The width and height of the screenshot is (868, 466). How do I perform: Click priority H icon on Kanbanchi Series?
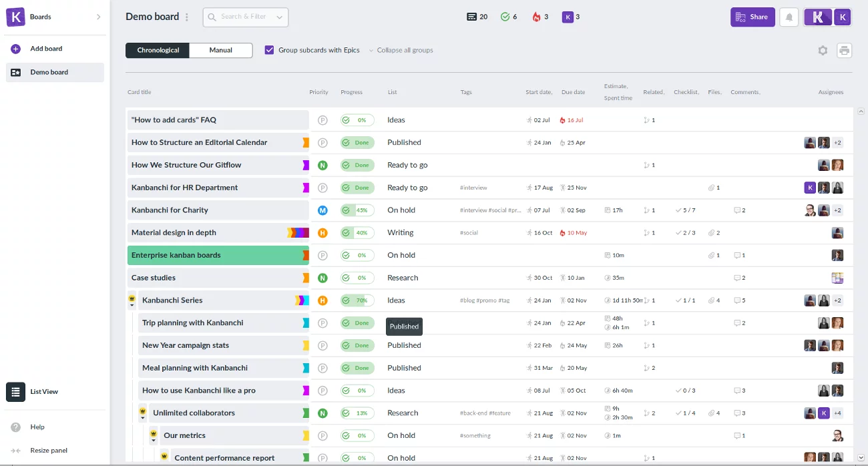point(322,300)
